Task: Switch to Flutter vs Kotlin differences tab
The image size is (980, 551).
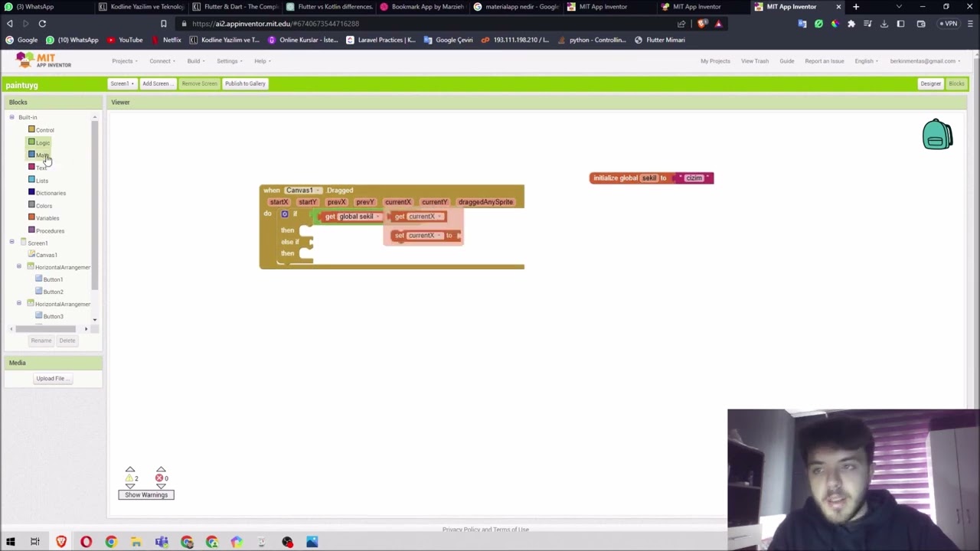Action: pyautogui.click(x=328, y=7)
